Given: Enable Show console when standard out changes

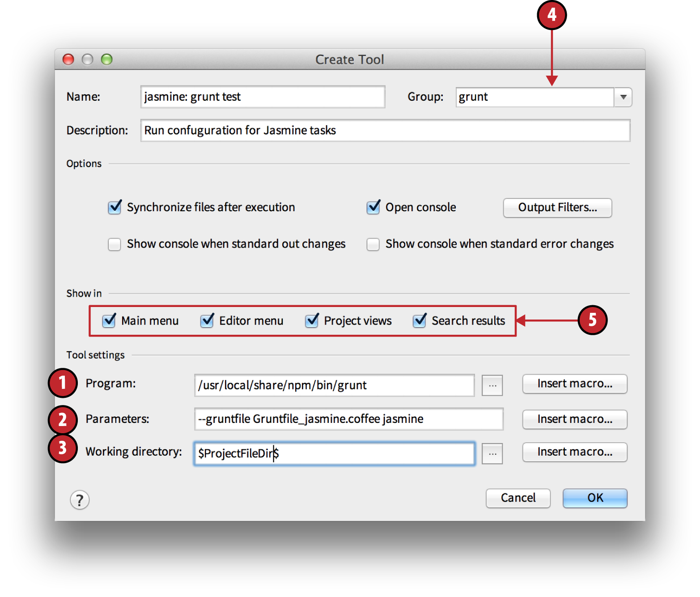Looking at the screenshot, I should click(x=115, y=244).
